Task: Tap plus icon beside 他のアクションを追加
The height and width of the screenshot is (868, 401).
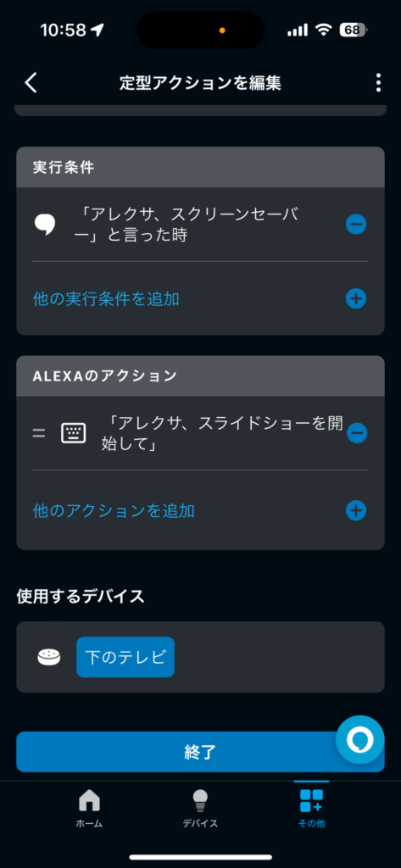Action: 356,510
